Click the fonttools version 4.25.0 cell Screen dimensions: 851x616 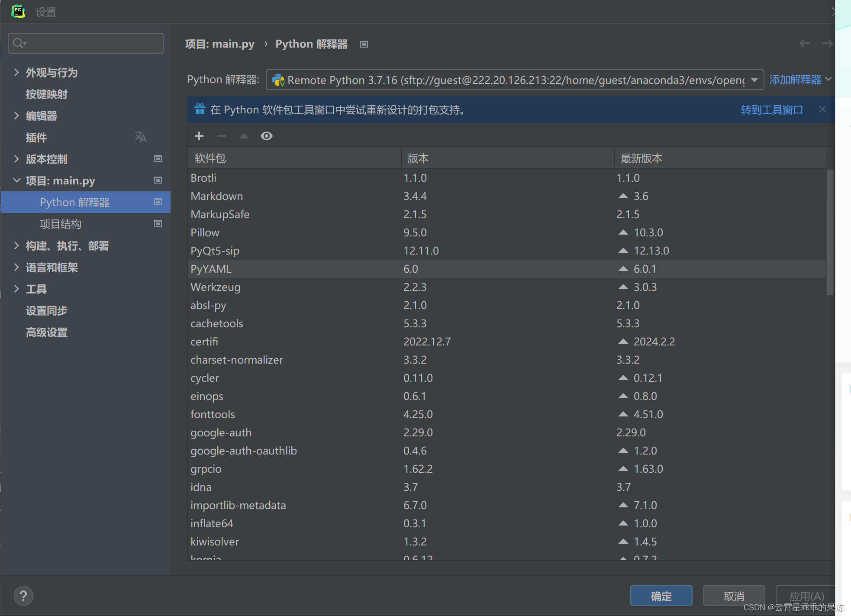point(418,414)
